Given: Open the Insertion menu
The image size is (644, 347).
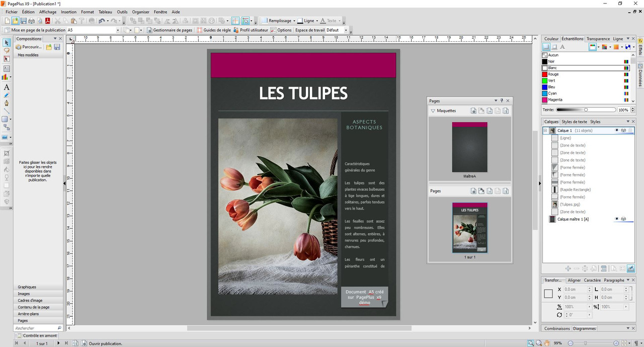Looking at the screenshot, I should coord(68,12).
